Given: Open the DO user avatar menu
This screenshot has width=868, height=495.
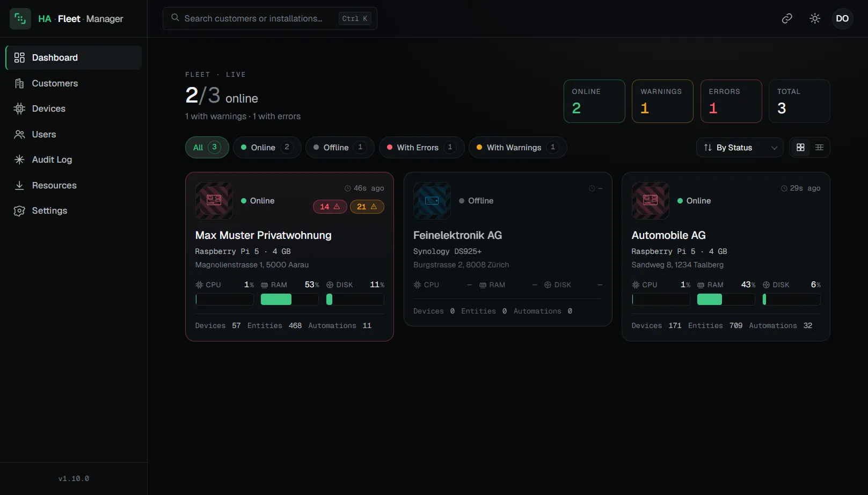Looking at the screenshot, I should pyautogui.click(x=842, y=19).
